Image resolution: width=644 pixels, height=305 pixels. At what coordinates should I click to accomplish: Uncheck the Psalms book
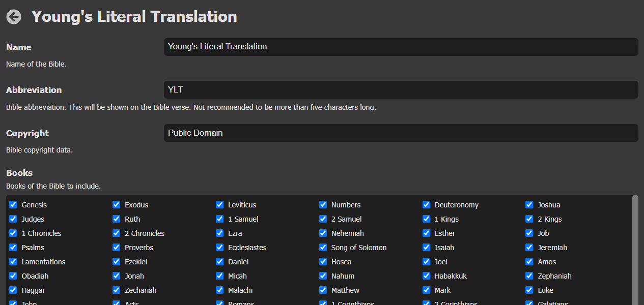[13, 248]
